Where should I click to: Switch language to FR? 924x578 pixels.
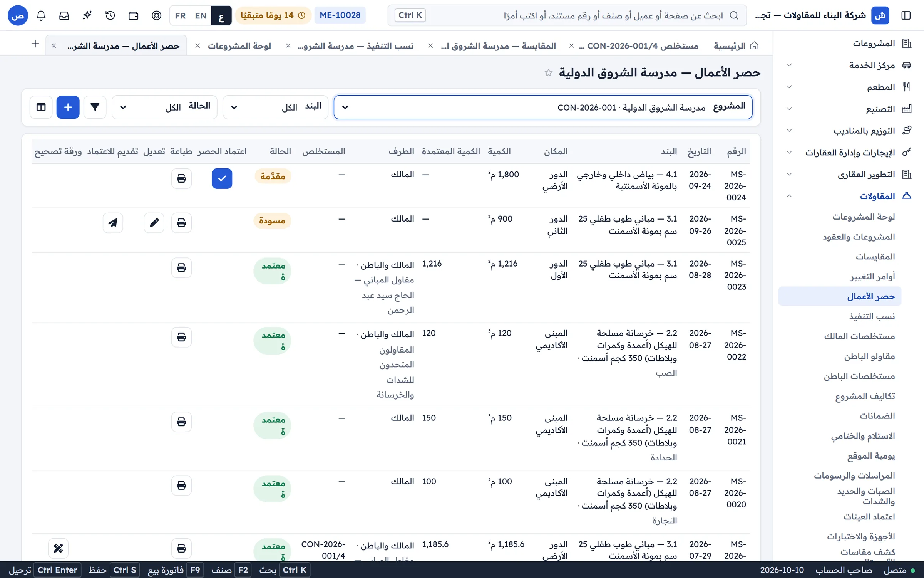[180, 15]
